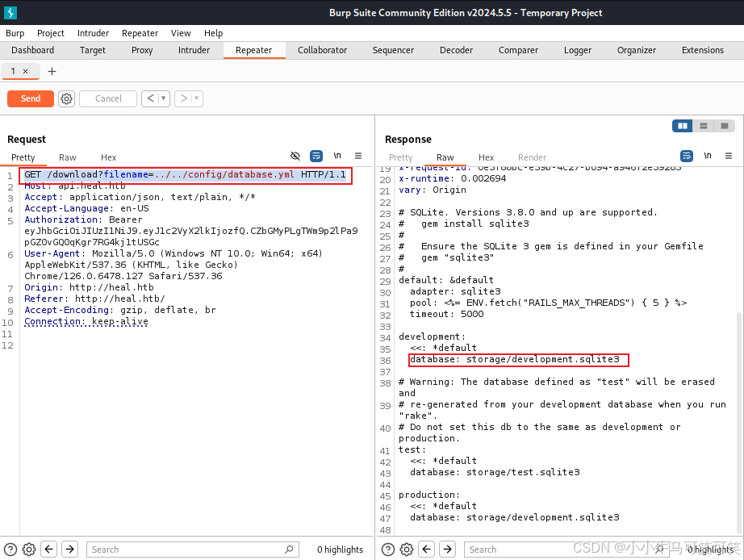The image size is (744, 560).
Task: Open Request panel hamburger menu
Action: (x=358, y=156)
